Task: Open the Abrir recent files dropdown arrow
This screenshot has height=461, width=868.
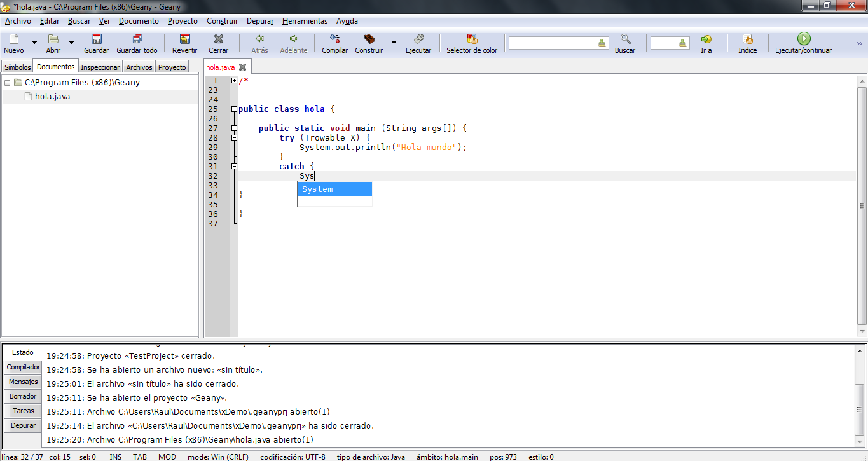Action: click(x=71, y=43)
